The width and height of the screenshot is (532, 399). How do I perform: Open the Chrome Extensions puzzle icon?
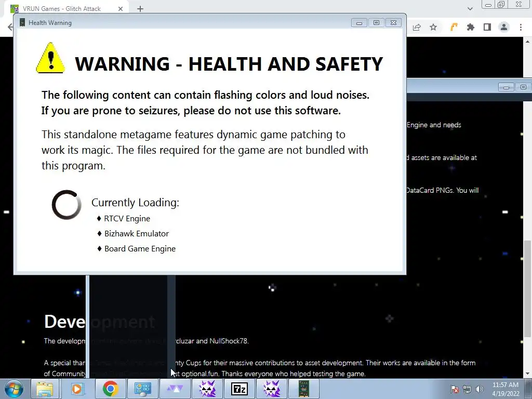tap(471, 27)
